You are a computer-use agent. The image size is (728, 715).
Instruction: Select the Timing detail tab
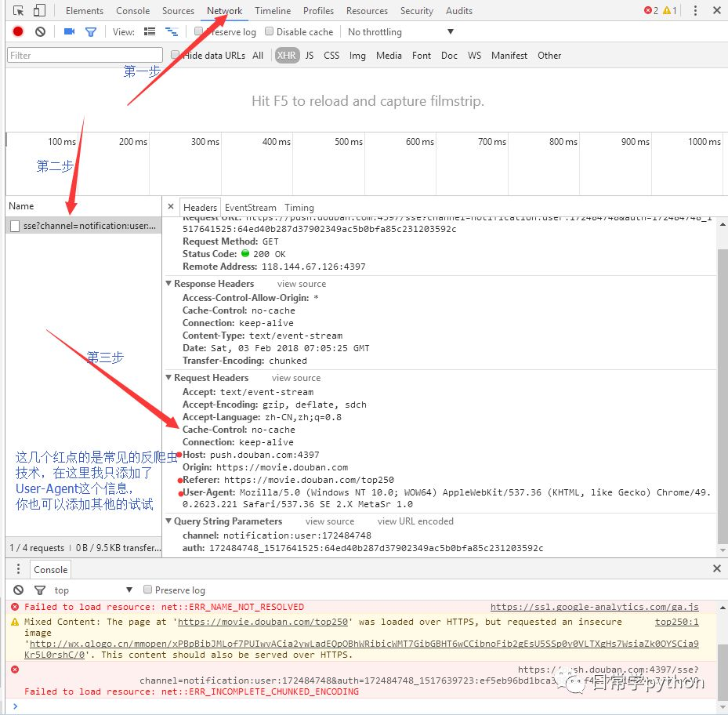coord(299,208)
